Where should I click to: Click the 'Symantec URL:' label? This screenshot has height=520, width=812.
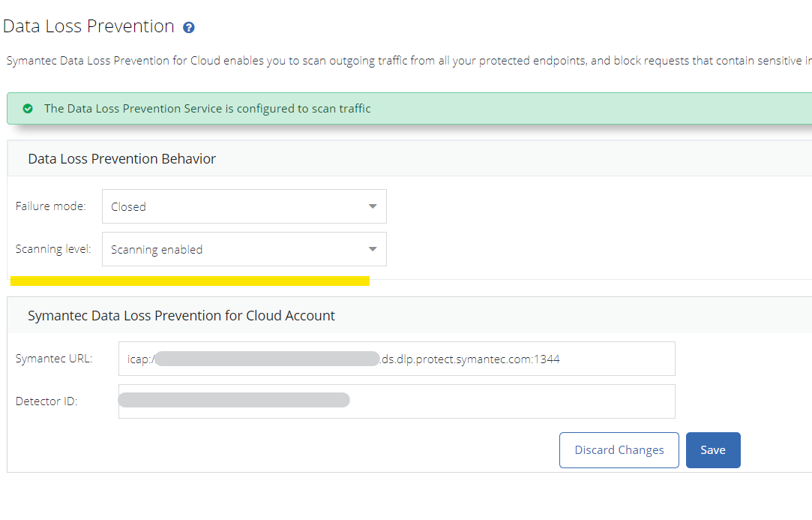tap(54, 359)
